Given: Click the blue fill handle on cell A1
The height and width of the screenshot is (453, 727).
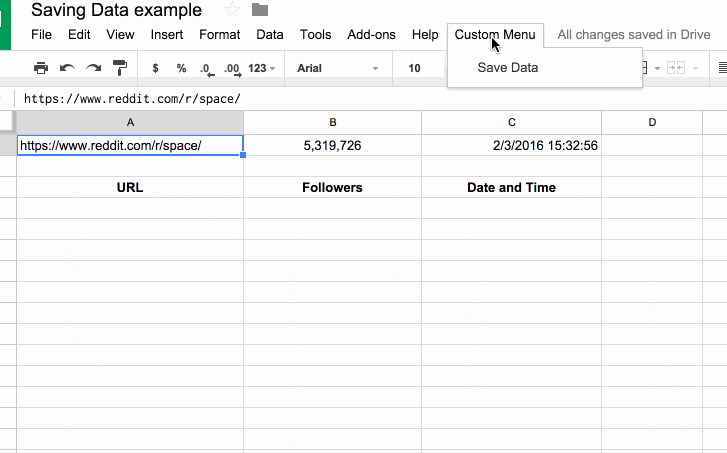Looking at the screenshot, I should coord(243,155).
